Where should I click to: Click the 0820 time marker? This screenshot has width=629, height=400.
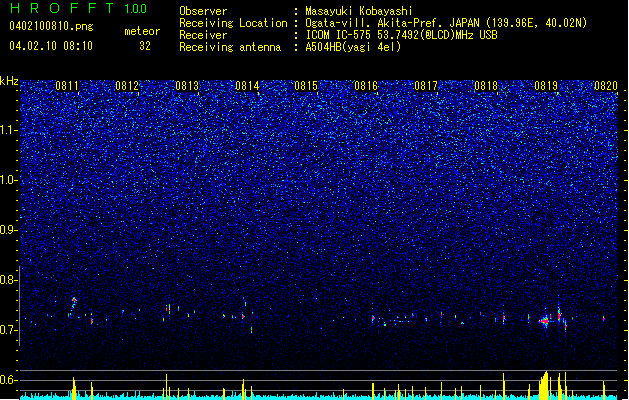point(606,86)
